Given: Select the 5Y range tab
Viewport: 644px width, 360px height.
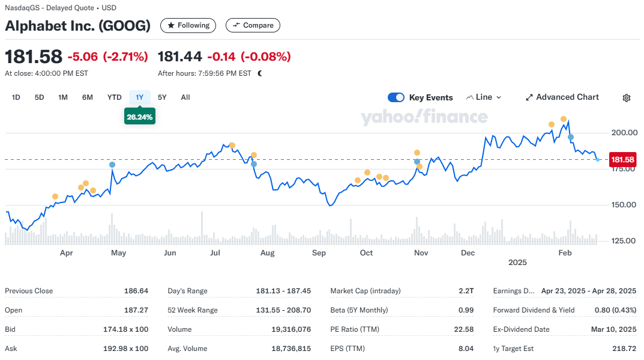Looking at the screenshot, I should click(x=162, y=97).
